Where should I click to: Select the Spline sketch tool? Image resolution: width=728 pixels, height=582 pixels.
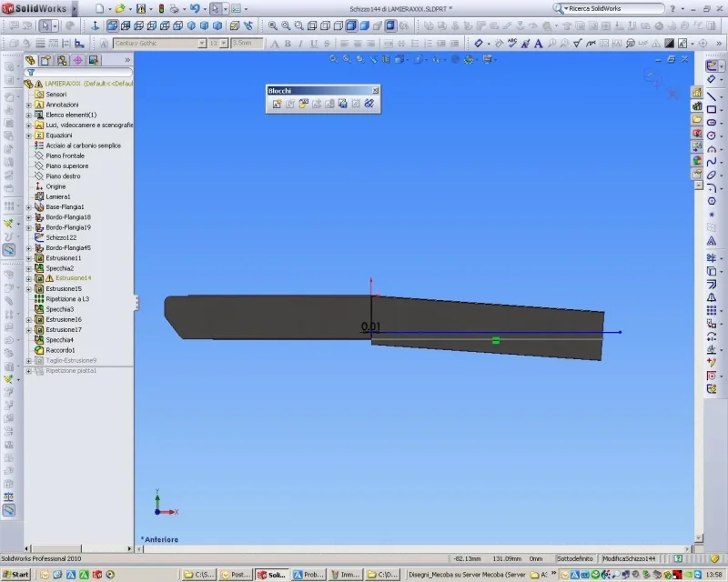(712, 162)
